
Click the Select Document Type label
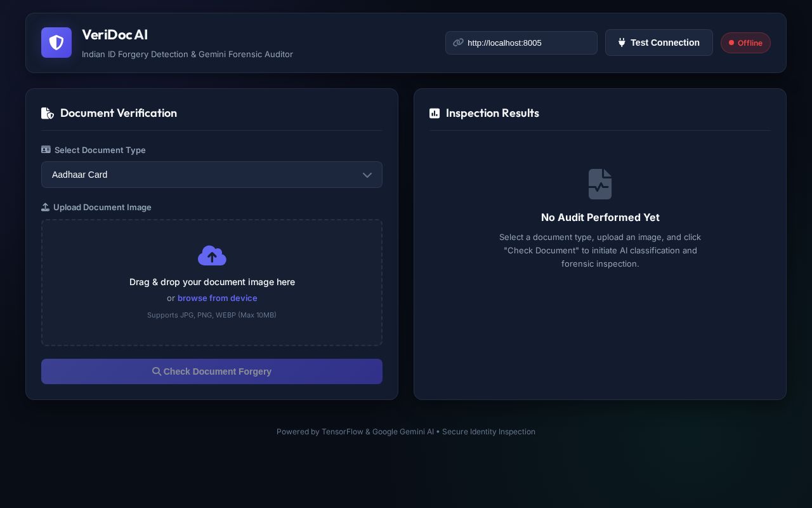[100, 150]
